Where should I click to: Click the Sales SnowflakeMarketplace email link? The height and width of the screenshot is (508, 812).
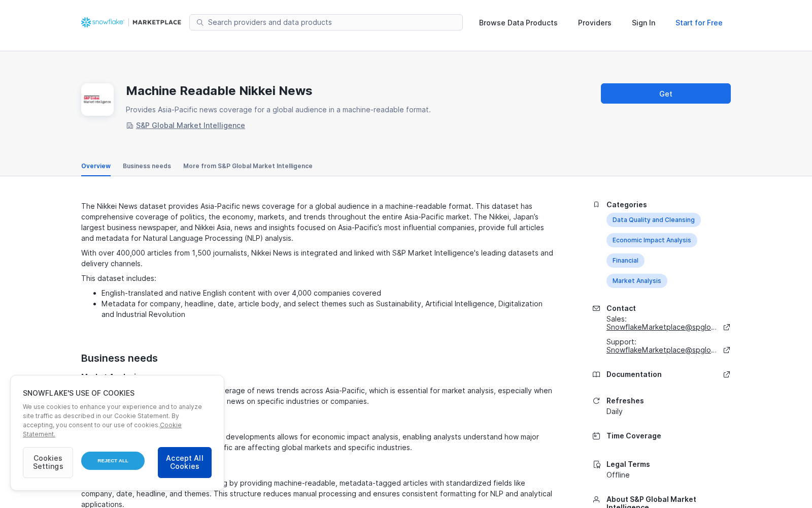662,327
